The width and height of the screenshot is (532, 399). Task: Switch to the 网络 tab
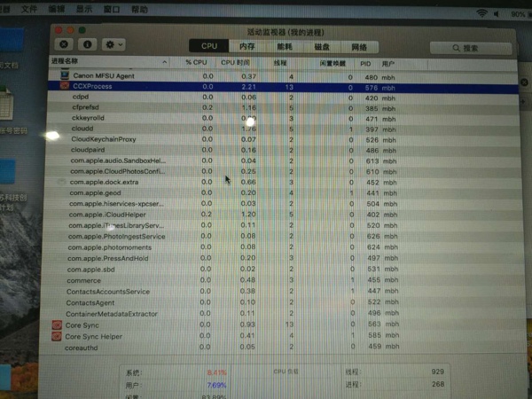(x=359, y=47)
